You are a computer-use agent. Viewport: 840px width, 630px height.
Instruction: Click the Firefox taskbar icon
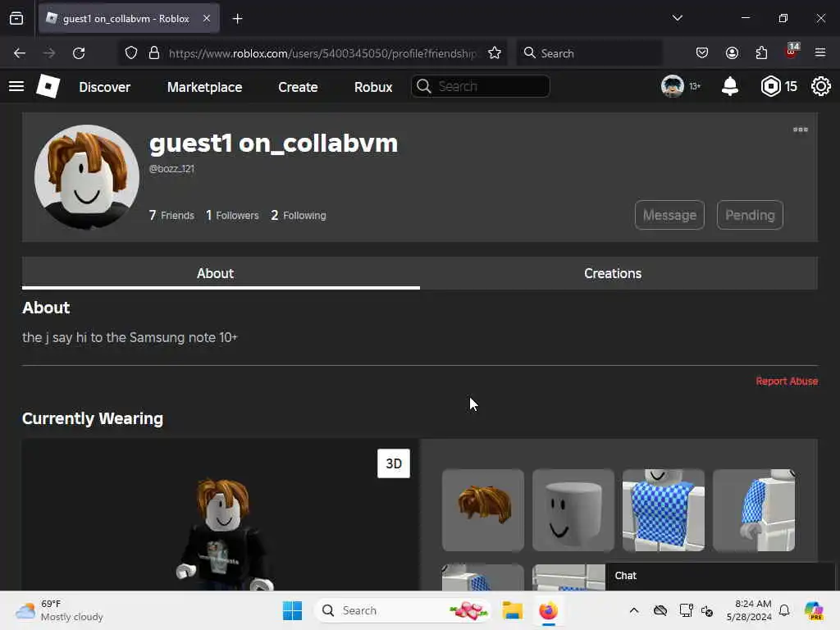[548, 610]
